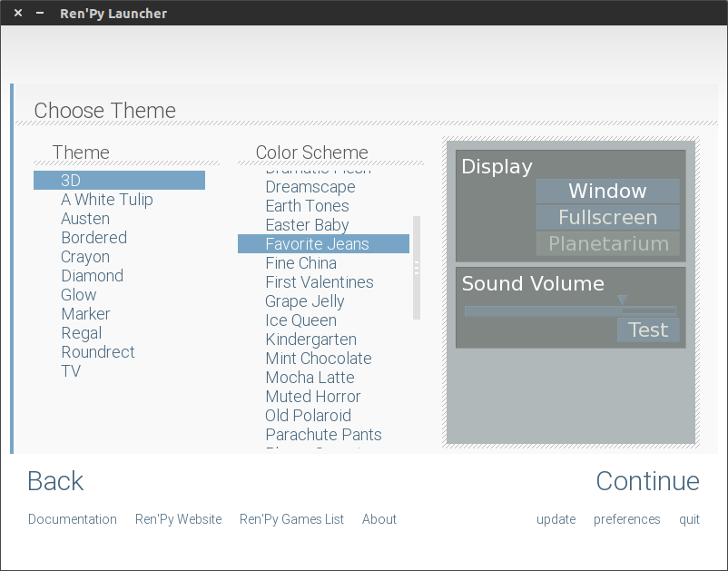This screenshot has height=571, width=728.
Task: Click the Fullscreen display preview button
Action: point(607,218)
